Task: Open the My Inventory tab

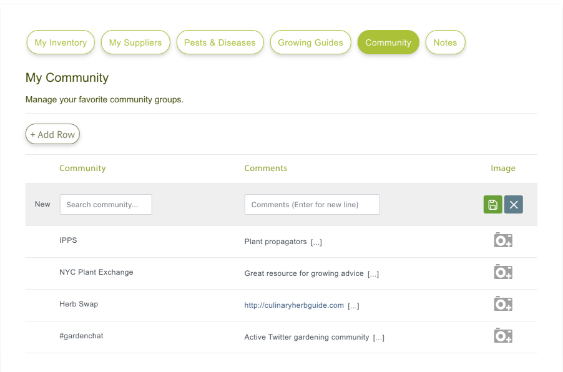Action: click(x=61, y=43)
